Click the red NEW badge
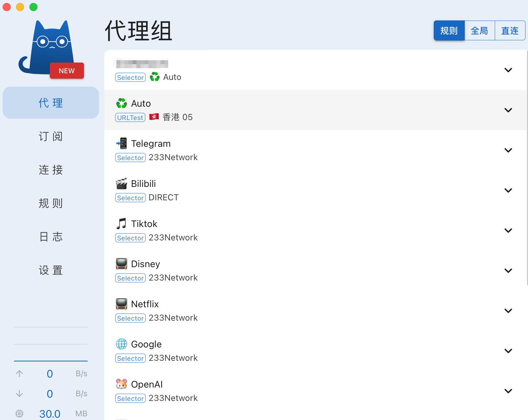528x420 pixels. coord(67,71)
